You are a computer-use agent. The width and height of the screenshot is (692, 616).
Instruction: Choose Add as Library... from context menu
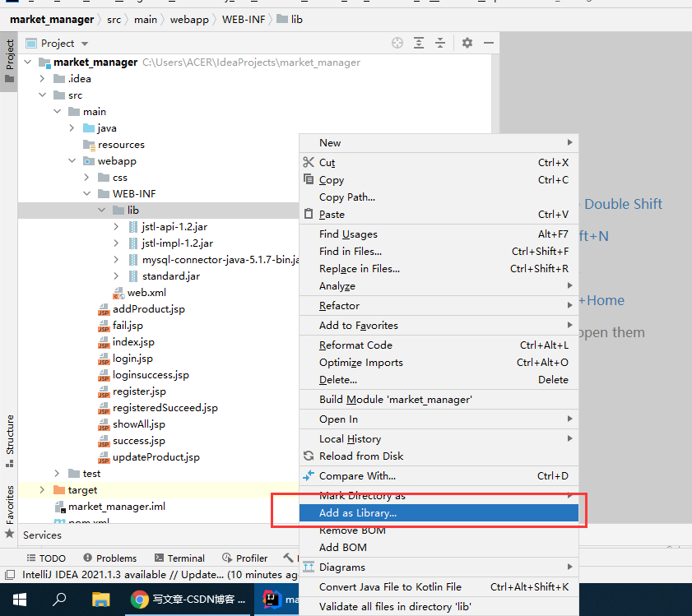point(439,512)
